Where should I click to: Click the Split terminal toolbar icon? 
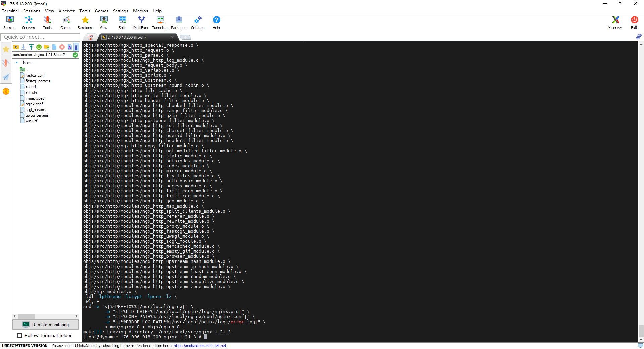(122, 23)
